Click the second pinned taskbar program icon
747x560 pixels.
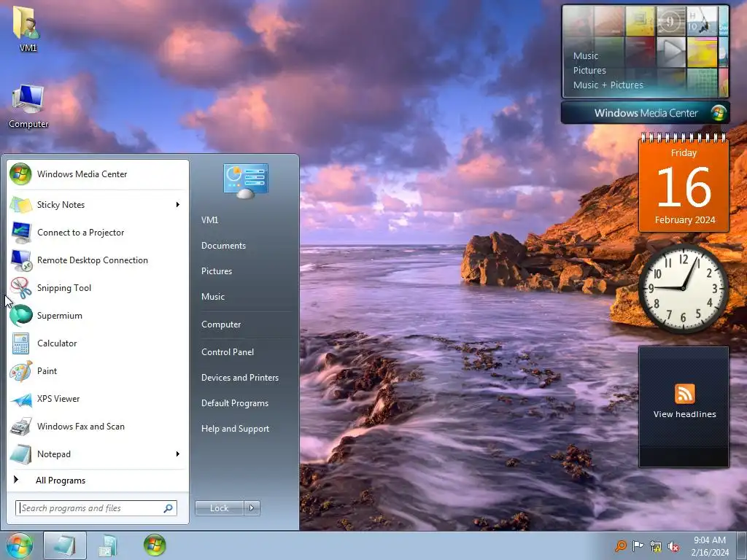(108, 545)
